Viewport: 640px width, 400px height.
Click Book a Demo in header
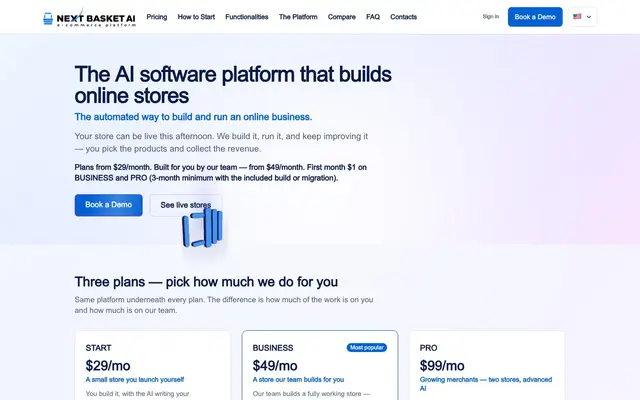[x=535, y=17]
